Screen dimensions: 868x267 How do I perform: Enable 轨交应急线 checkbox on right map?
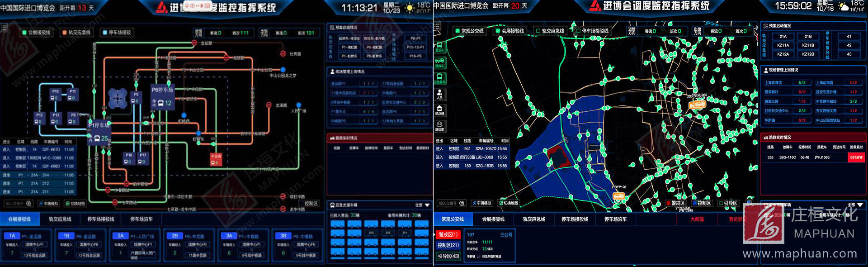point(538,31)
